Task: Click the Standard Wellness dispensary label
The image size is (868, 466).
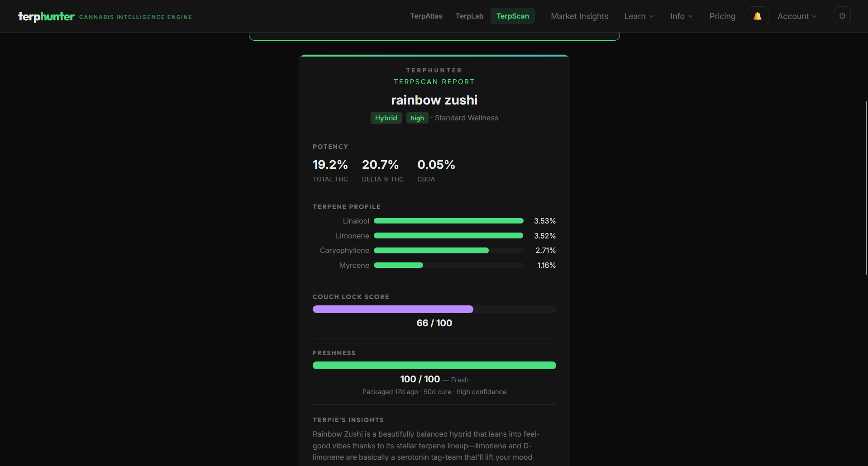Action: (x=466, y=118)
